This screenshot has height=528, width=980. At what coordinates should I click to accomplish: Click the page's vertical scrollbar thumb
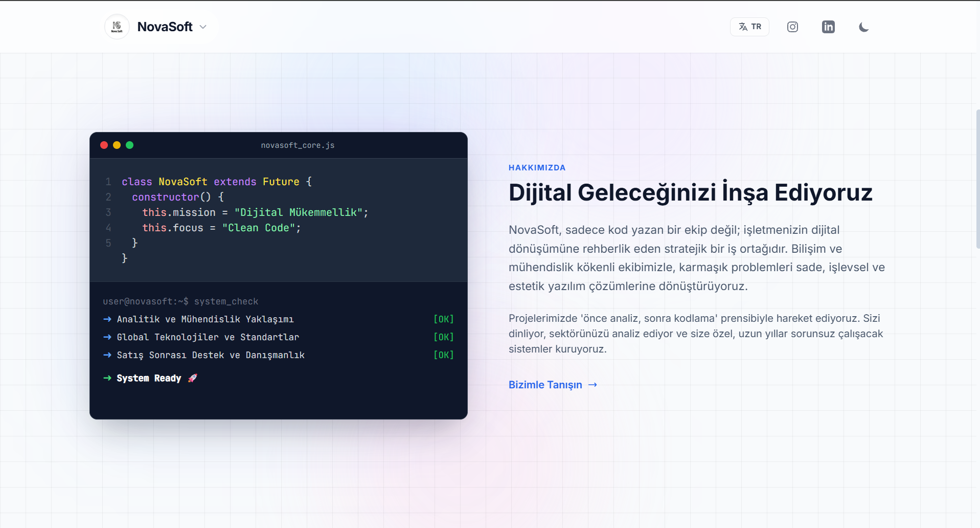click(977, 179)
